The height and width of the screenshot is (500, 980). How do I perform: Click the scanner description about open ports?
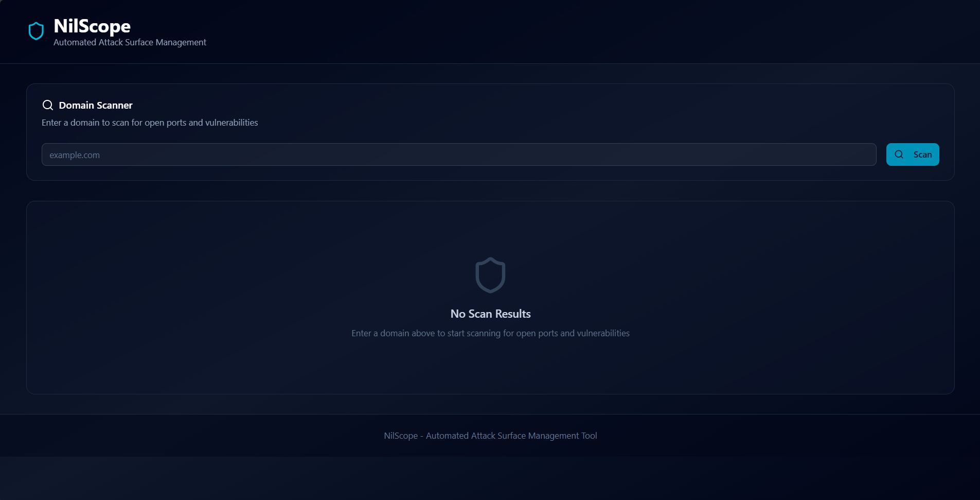[x=150, y=123]
